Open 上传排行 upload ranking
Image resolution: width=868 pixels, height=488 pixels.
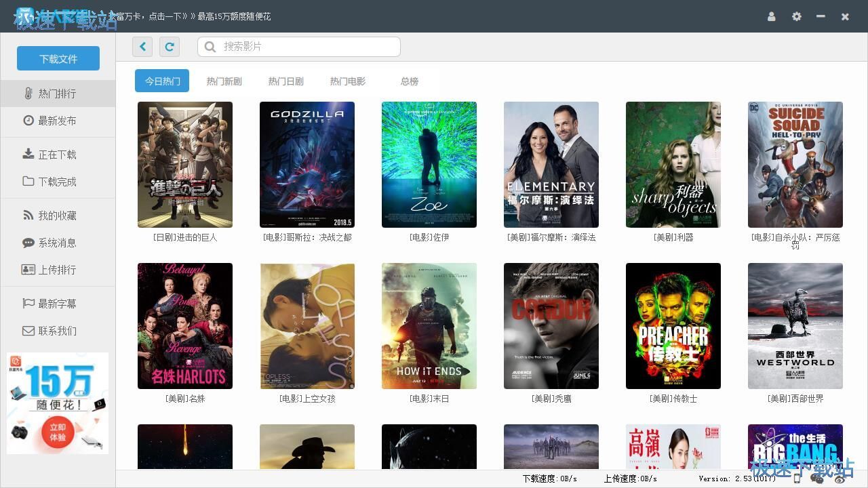58,270
